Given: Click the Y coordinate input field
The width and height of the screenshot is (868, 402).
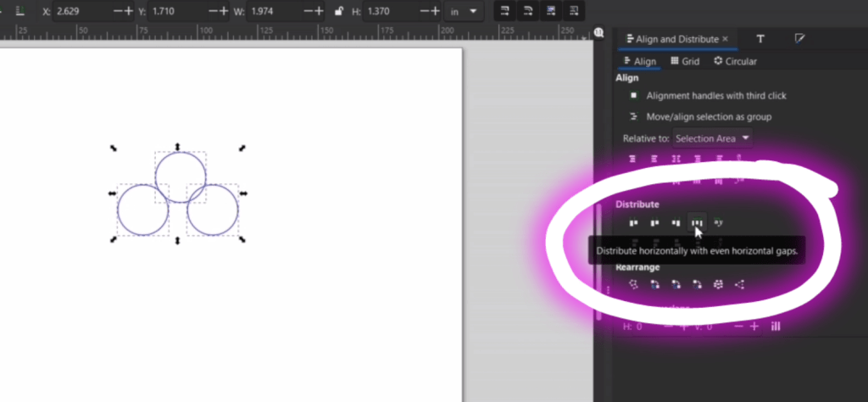Looking at the screenshot, I should (x=176, y=11).
